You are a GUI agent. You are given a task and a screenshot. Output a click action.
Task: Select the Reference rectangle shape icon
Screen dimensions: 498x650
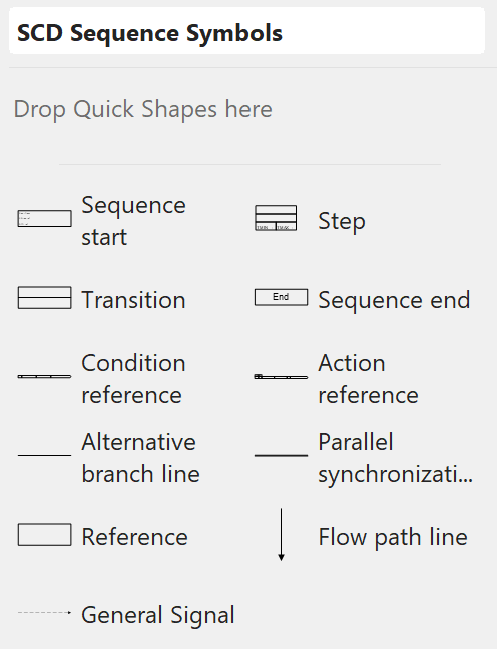(44, 535)
